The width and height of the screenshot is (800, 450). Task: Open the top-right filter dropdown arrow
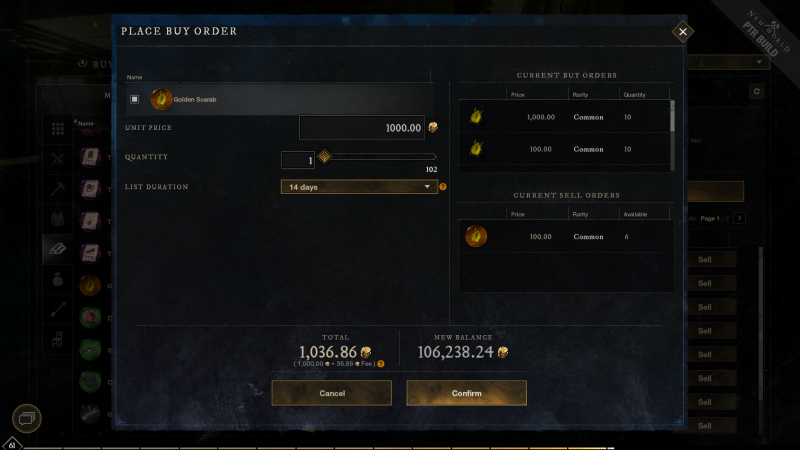[759, 62]
